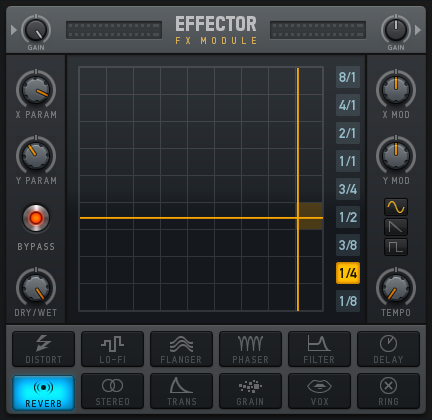Screen dimensions: 432x420
Task: Switch to the Filter effect
Action: pyautogui.click(x=319, y=349)
